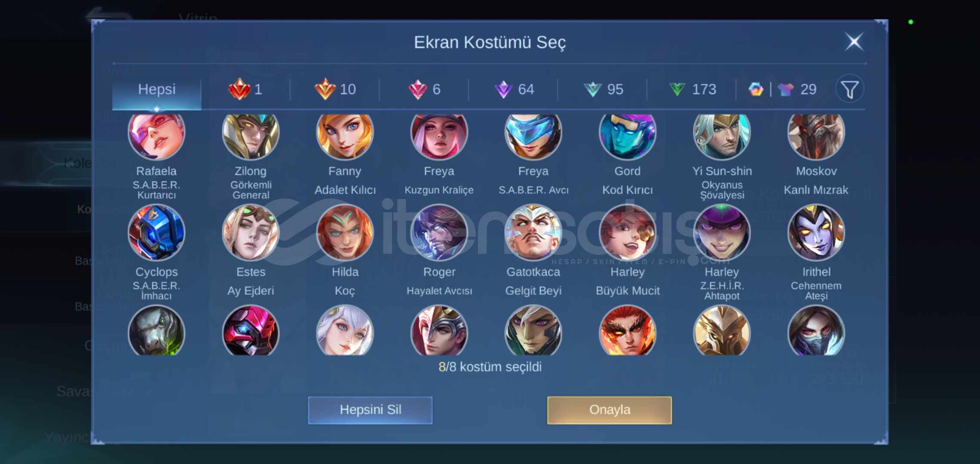Confirm selection with the Onayla button
980x464 pixels.
tap(609, 410)
